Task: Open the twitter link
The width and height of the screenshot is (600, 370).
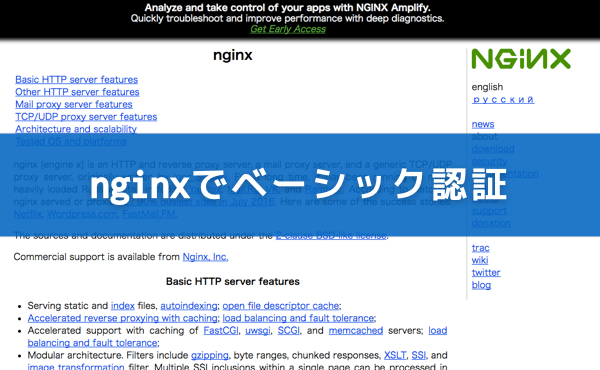Action: [x=486, y=272]
